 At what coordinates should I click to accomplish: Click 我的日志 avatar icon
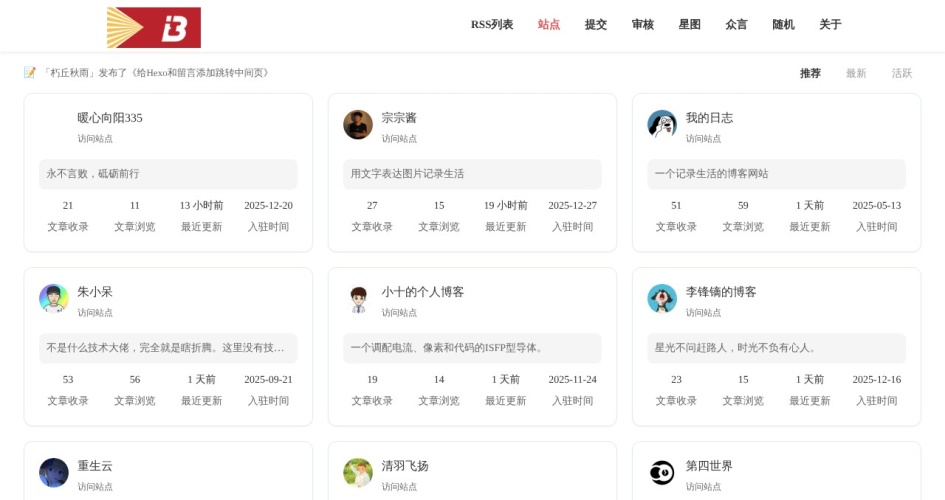662,125
